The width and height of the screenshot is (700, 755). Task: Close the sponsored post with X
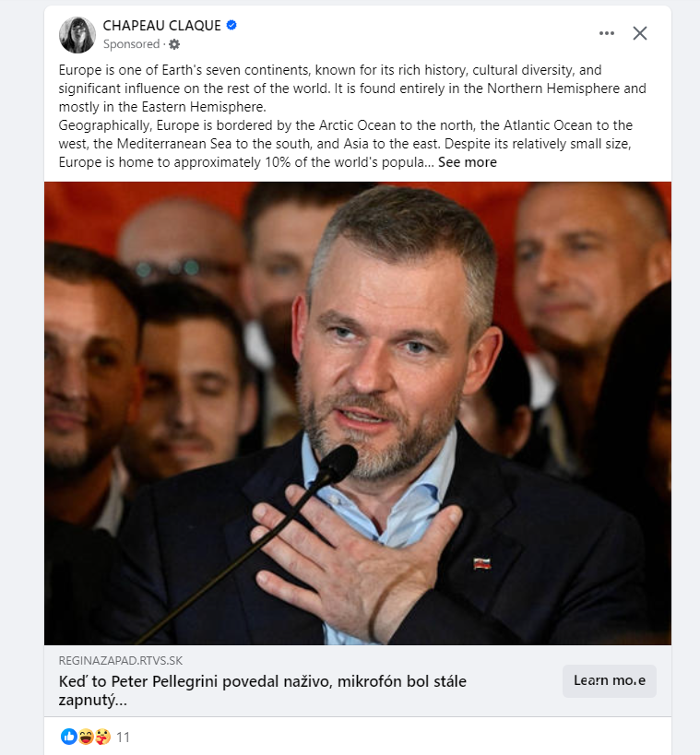tap(640, 33)
